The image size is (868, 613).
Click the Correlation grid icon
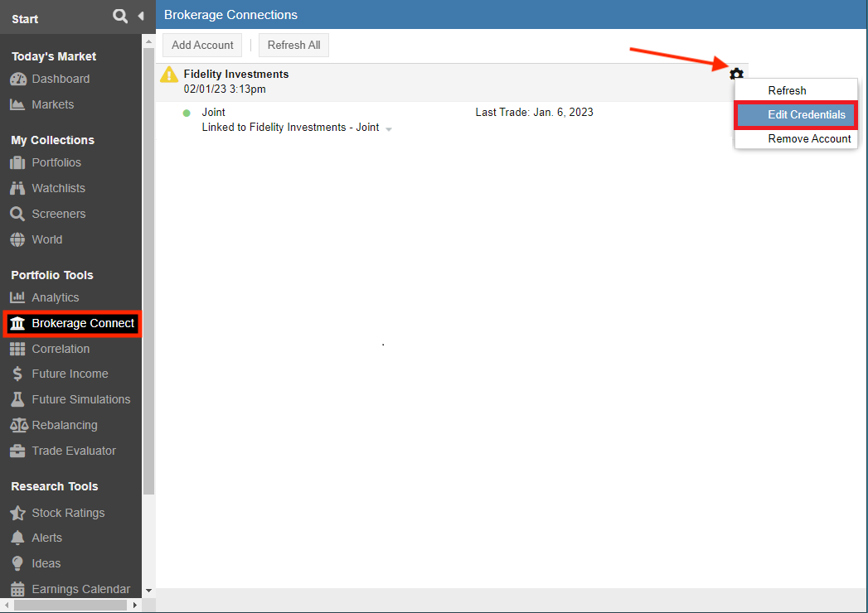click(17, 349)
